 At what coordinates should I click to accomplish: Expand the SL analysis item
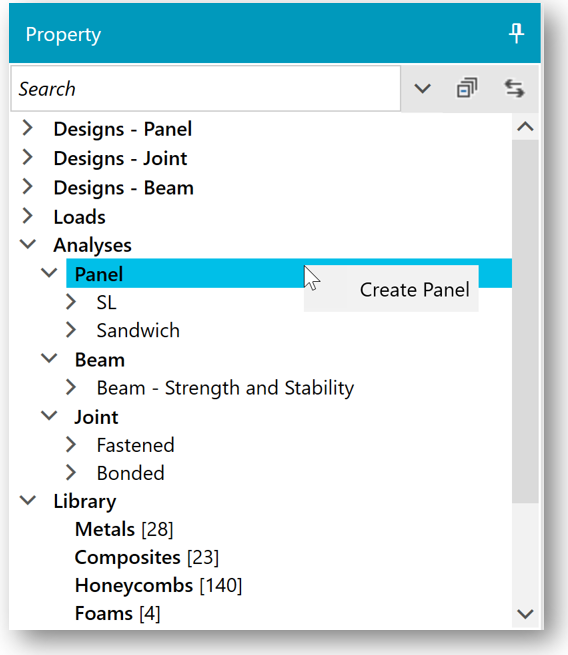(71, 302)
